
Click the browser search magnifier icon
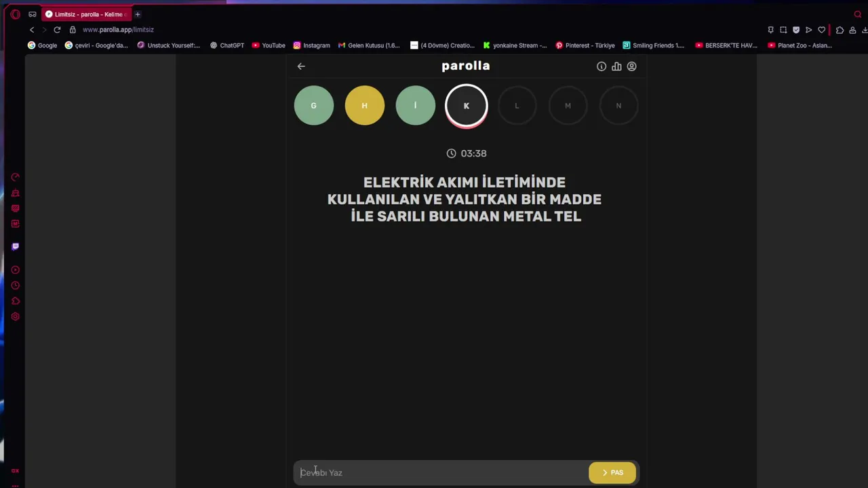pyautogui.click(x=858, y=14)
